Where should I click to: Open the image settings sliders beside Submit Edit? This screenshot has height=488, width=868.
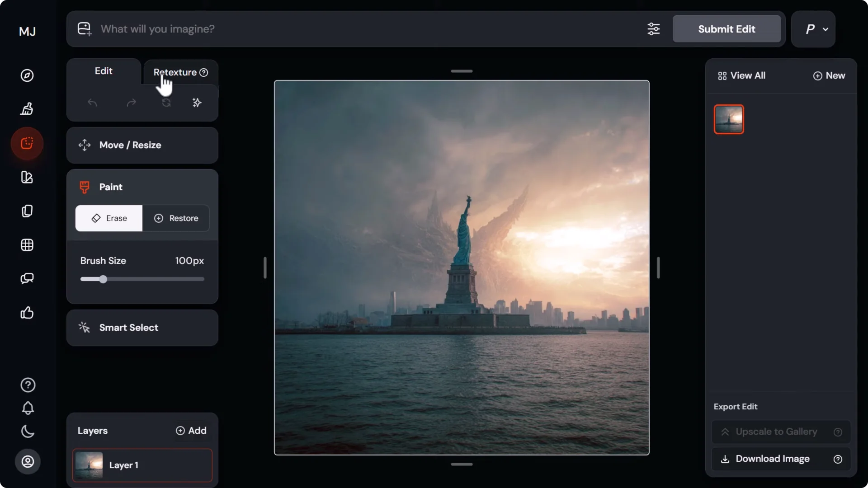click(654, 28)
